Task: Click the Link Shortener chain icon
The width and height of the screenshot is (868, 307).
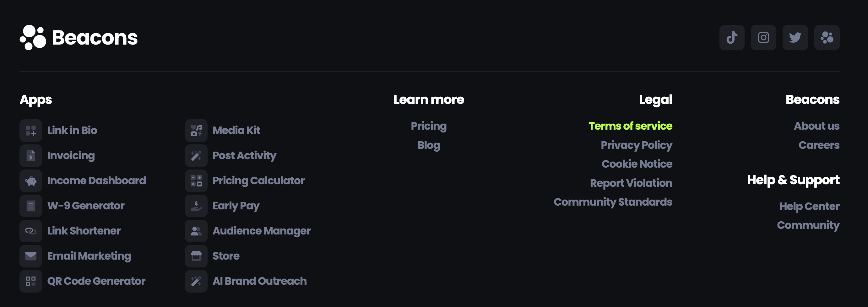Action: (x=31, y=231)
